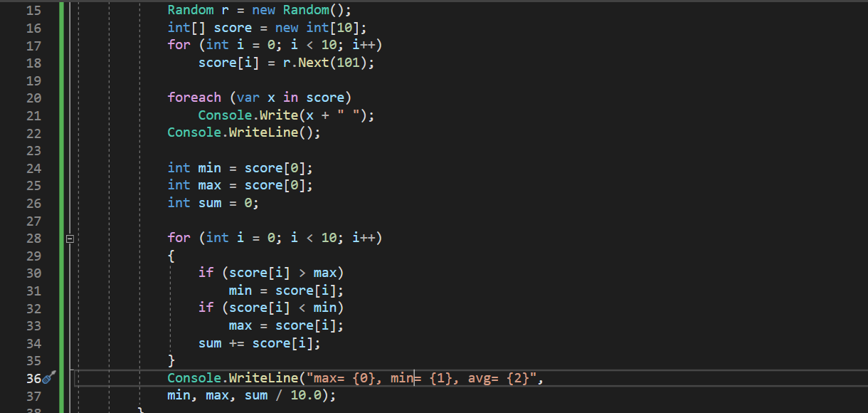This screenshot has width=868, height=413.
Task: Click the opening brace on line 29
Action: [171, 256]
